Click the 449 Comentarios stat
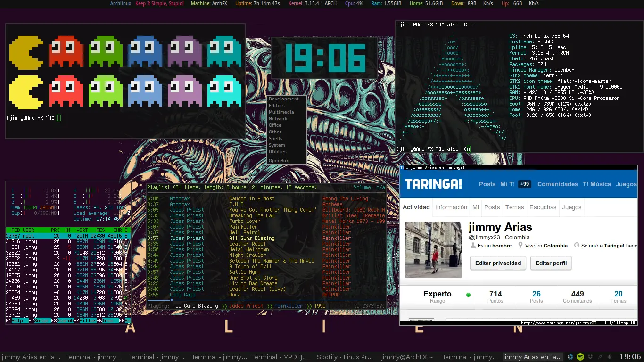 pos(578,297)
